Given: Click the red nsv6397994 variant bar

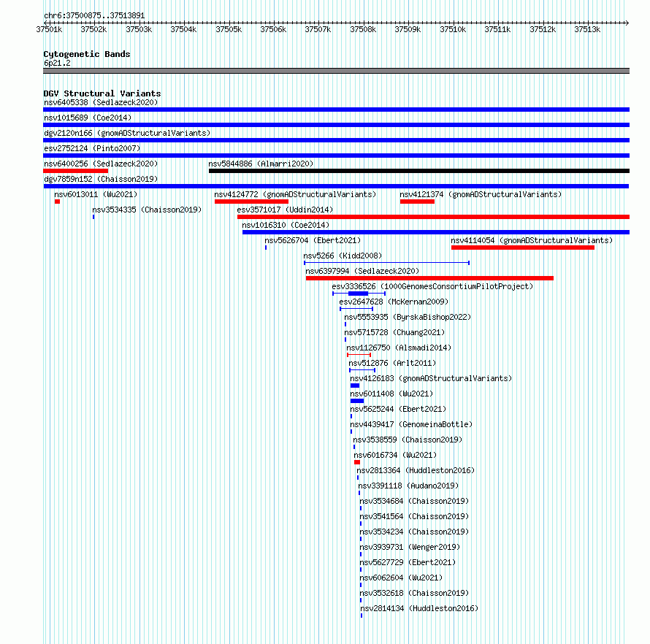Looking at the screenshot, I should (x=430, y=278).
